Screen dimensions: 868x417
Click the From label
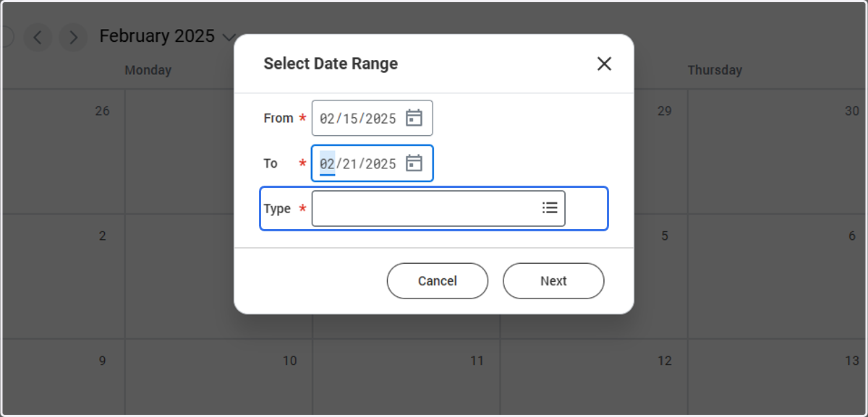click(278, 118)
